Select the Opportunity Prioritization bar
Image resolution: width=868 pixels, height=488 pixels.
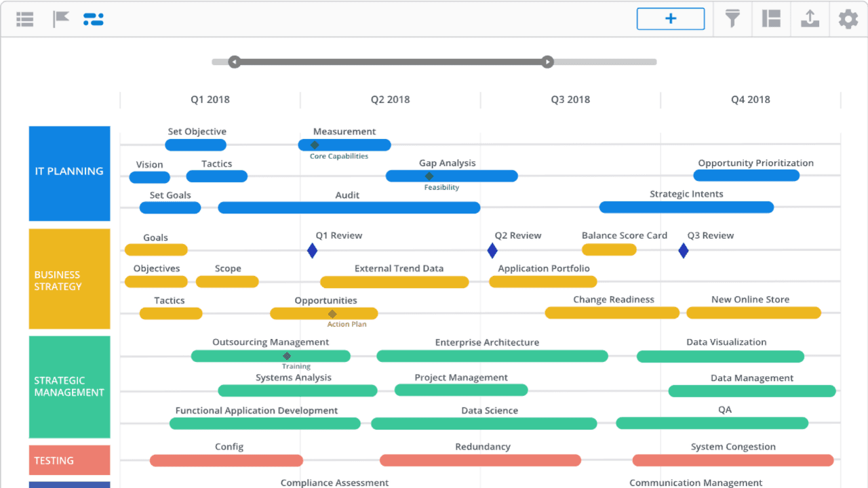tap(747, 176)
